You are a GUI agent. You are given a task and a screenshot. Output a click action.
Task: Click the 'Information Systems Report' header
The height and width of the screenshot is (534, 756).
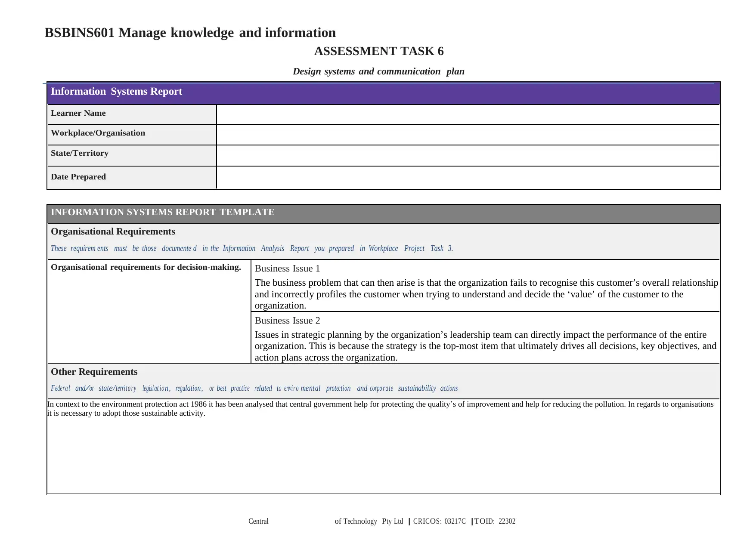pyautogui.click(x=116, y=91)
